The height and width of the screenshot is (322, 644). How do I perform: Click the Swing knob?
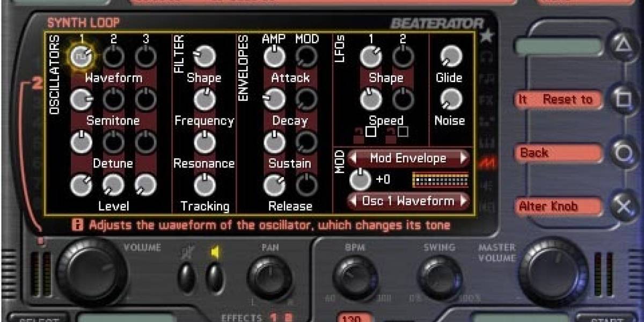point(440,277)
